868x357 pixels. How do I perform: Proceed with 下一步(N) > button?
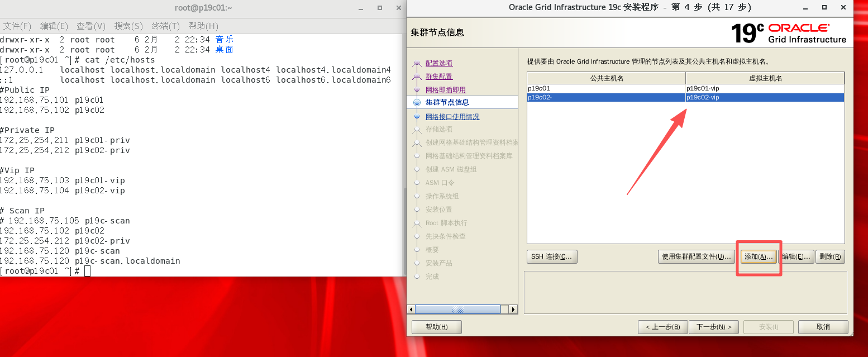coord(714,327)
